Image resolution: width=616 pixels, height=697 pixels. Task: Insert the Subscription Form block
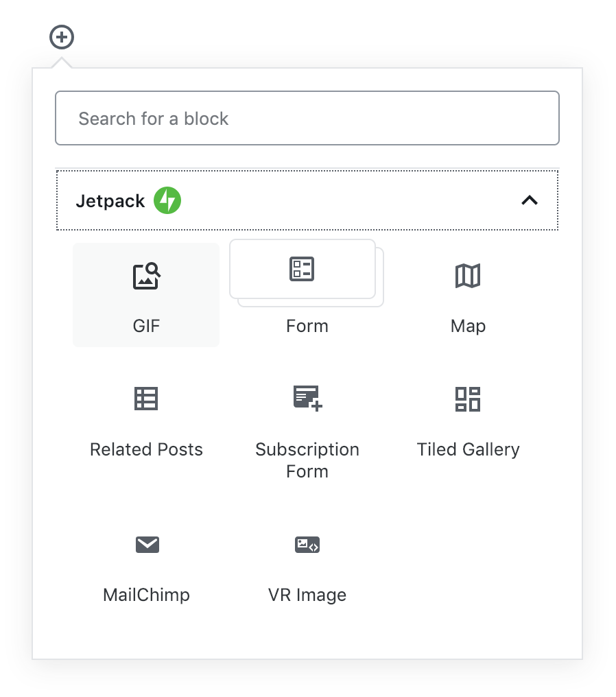click(307, 399)
